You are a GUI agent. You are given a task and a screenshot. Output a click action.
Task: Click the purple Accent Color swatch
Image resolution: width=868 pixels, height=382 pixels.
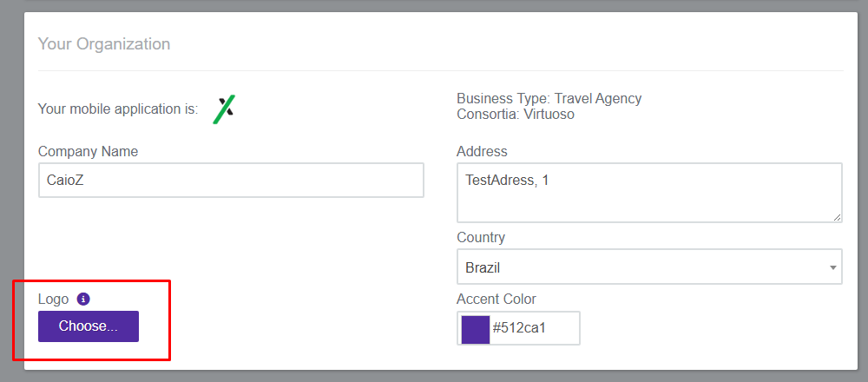pos(476,328)
